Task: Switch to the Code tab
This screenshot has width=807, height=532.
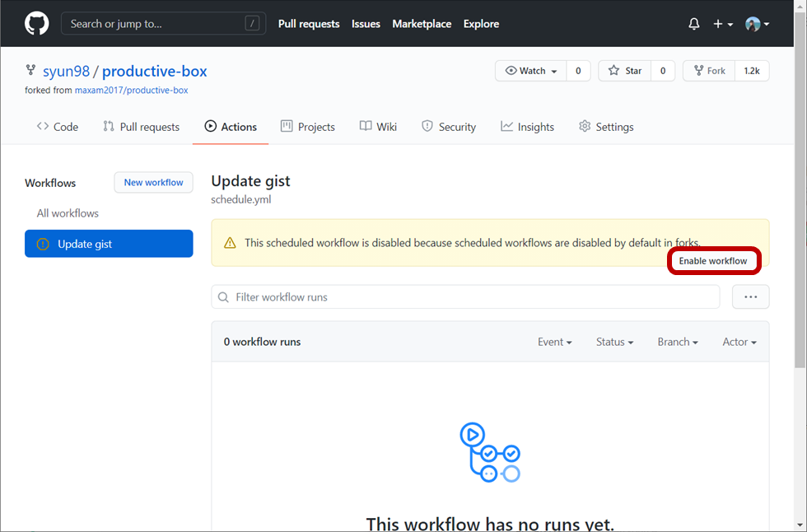Action: pos(58,127)
